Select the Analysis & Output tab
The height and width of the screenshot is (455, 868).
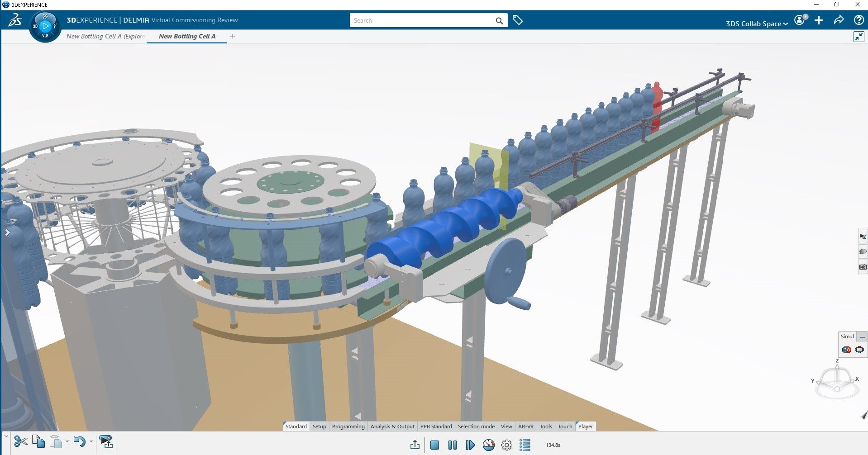tap(392, 427)
